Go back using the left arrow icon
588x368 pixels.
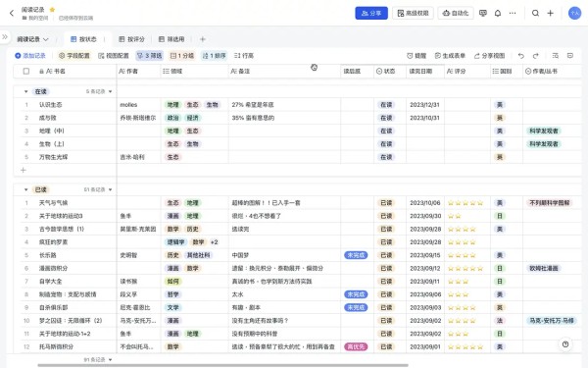(x=12, y=13)
